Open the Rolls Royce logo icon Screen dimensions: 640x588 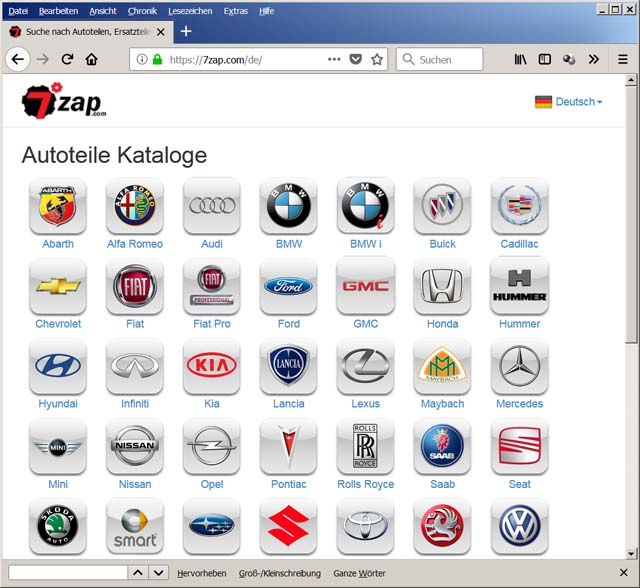pos(366,446)
